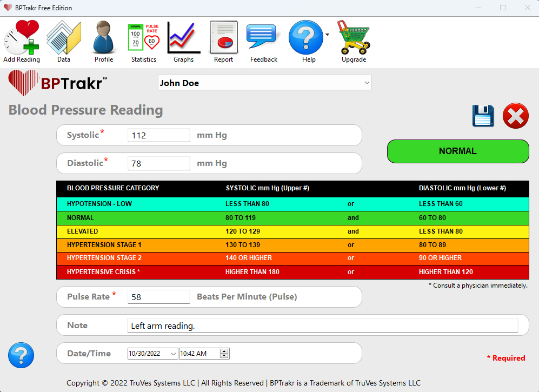Open the Statistics tool

[x=143, y=38]
